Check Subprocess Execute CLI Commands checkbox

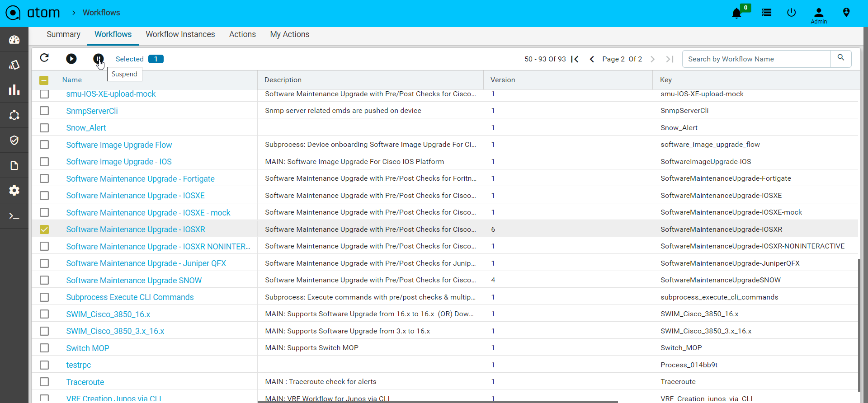(x=44, y=297)
